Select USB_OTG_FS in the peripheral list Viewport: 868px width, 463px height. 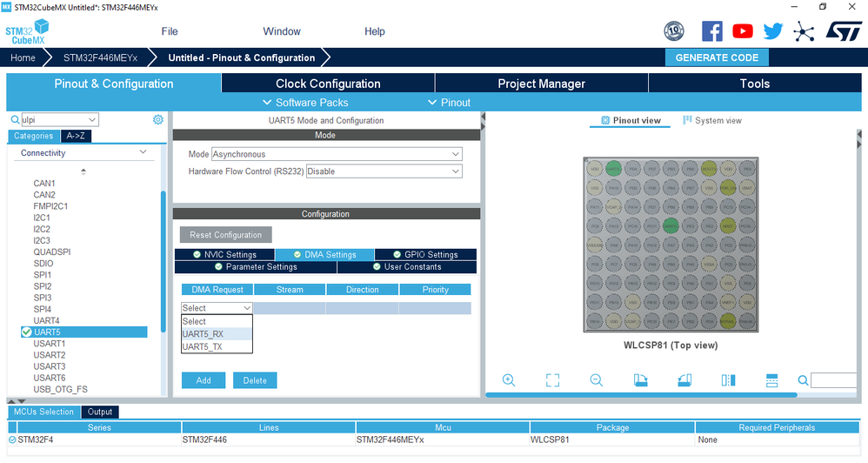point(60,389)
